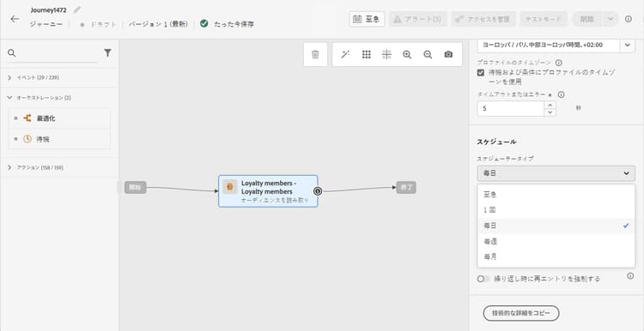Screen dimensions: 644x331
Task: Zoom in on the canvas
Action: coord(407,55)
